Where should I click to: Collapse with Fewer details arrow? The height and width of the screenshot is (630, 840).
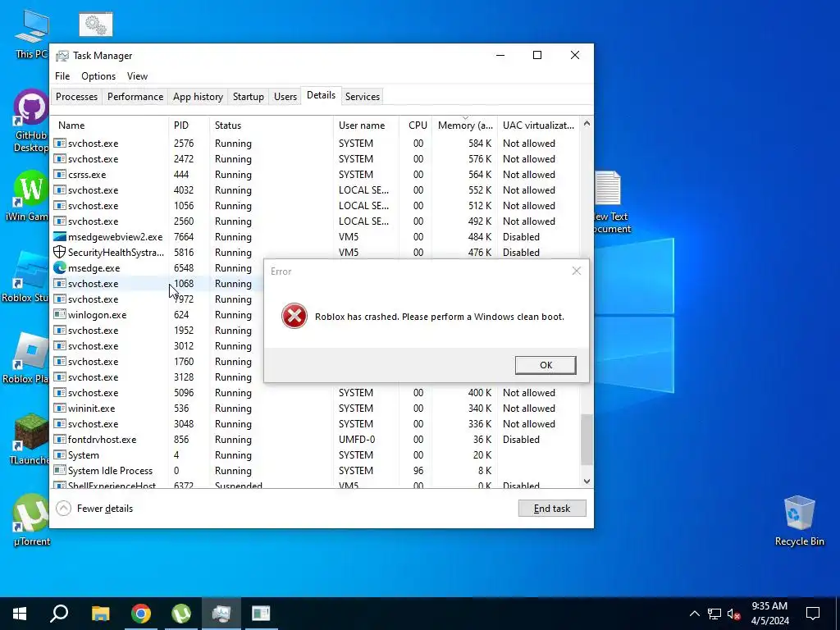(x=63, y=508)
